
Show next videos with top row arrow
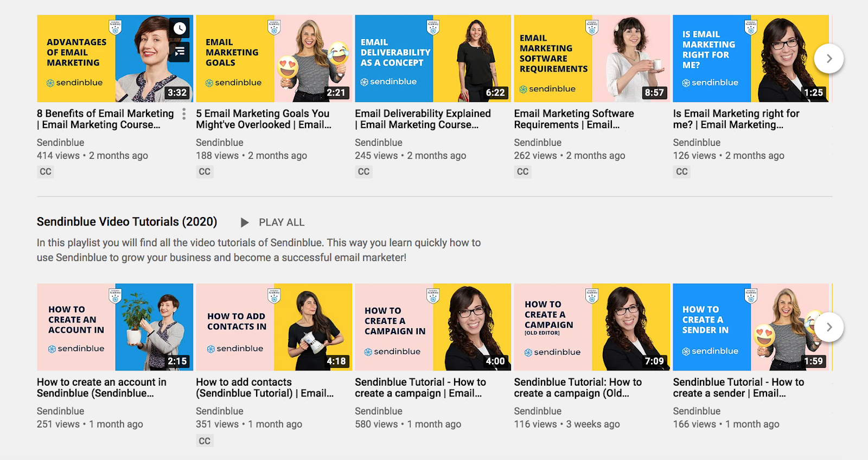(829, 59)
